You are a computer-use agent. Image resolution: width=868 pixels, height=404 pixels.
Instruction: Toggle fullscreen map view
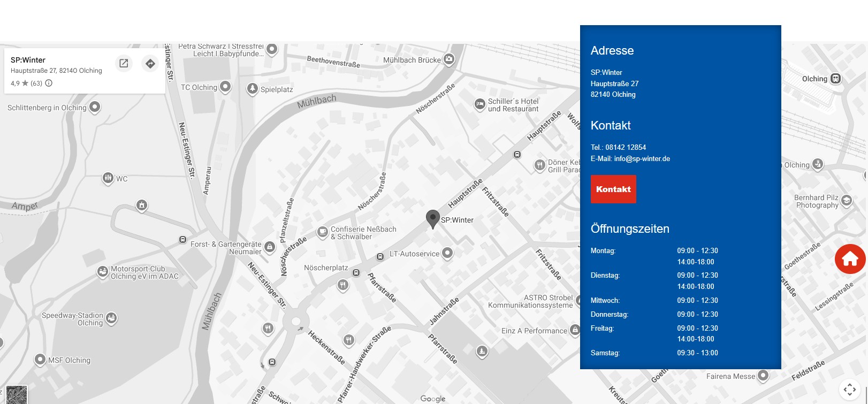[x=850, y=389]
